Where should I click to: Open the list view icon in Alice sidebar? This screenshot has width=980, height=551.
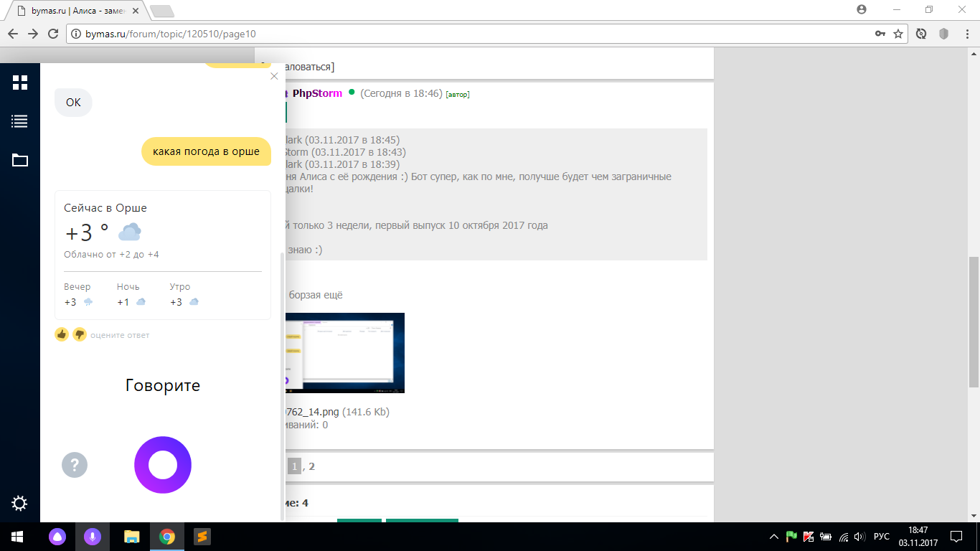coord(20,121)
